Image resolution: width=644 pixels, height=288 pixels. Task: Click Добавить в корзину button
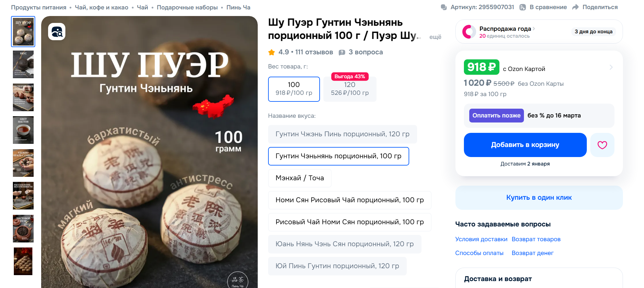pyautogui.click(x=525, y=145)
